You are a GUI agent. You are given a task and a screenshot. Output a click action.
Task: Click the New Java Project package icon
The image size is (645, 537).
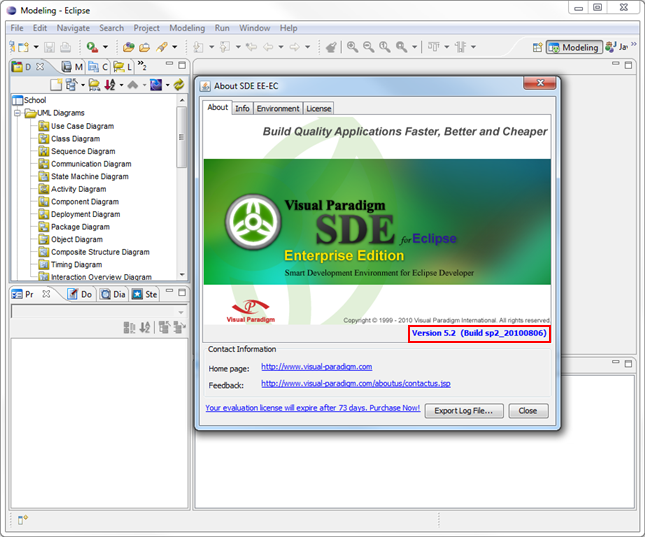tap(129, 47)
